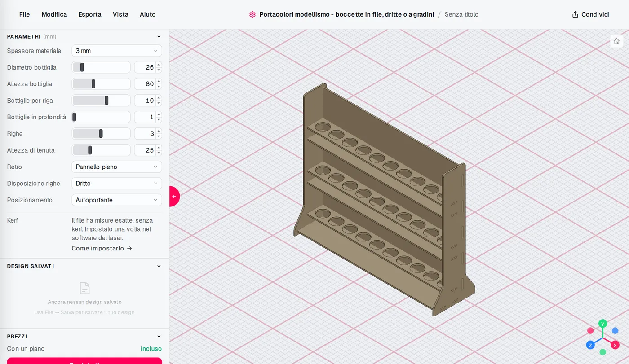Click the red X axis ball on the gizmo
This screenshot has height=364, width=629.
(615, 345)
